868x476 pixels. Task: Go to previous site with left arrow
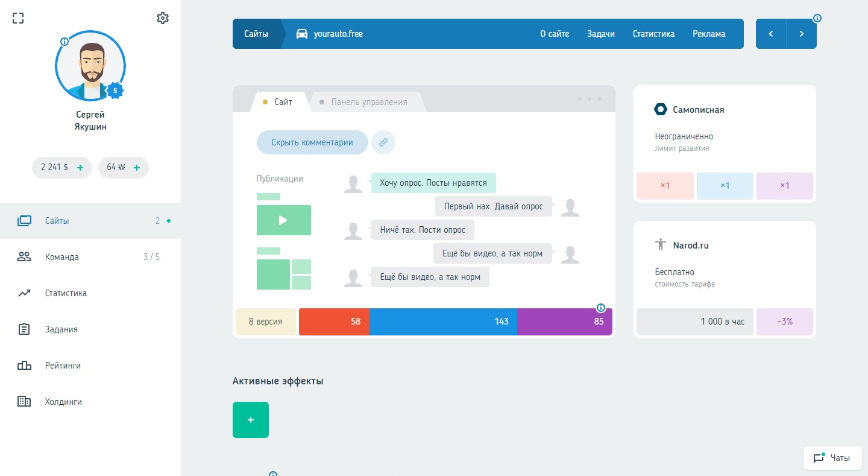point(771,34)
